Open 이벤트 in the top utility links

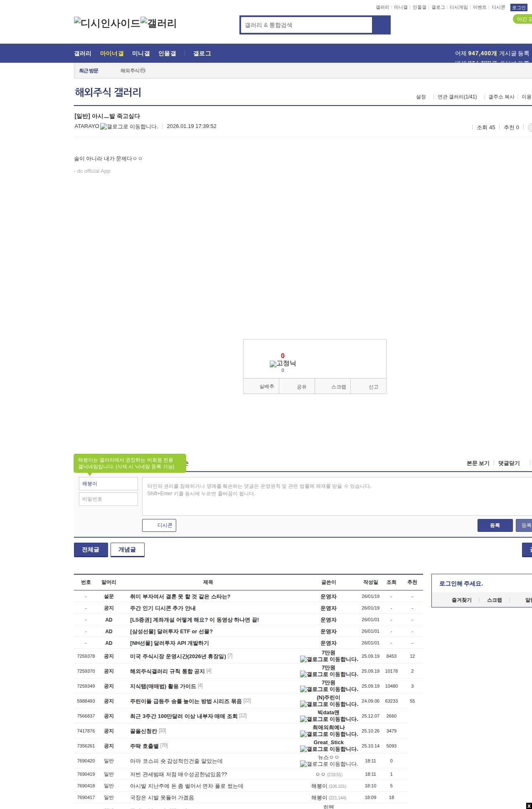(480, 7)
